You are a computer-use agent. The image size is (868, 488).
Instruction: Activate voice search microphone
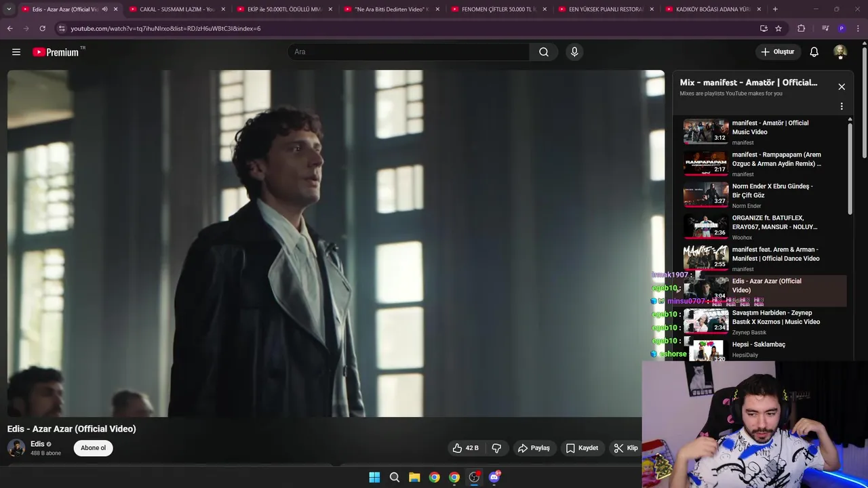(574, 52)
